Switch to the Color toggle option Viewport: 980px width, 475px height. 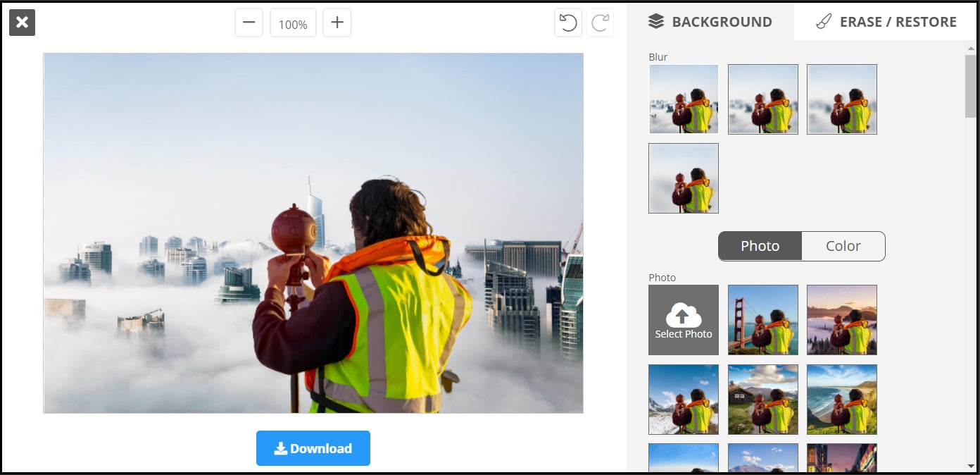[x=843, y=246]
